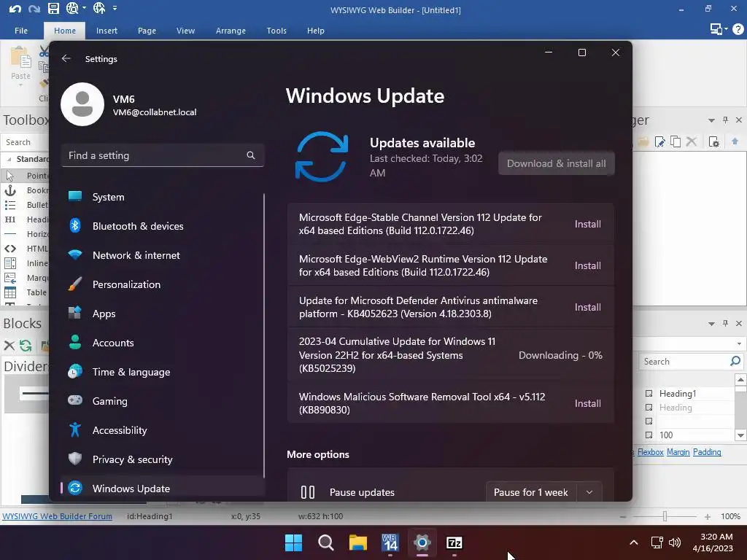Switch to Page ribbon tab
This screenshot has height=560, width=747.
click(147, 31)
